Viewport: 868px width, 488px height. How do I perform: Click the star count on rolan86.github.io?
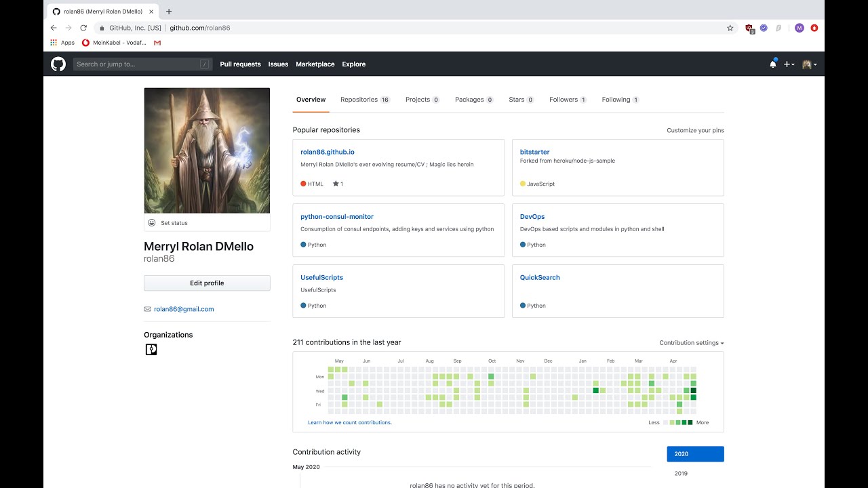click(338, 184)
